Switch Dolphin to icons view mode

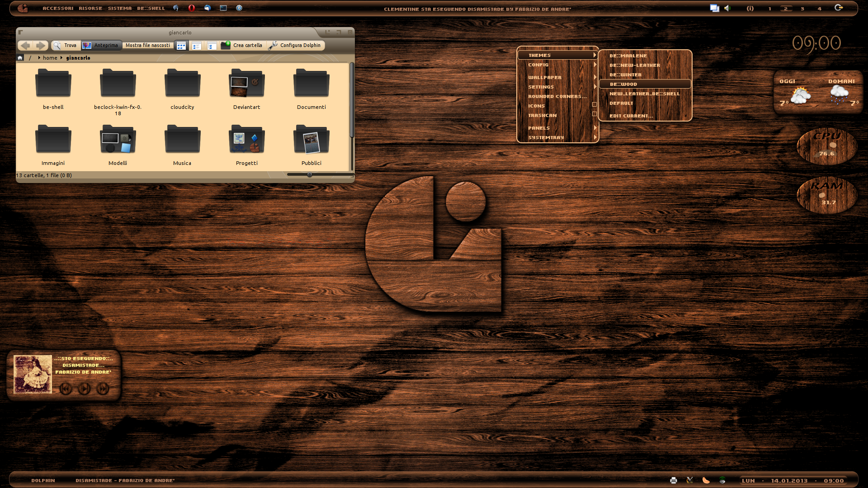tap(181, 46)
